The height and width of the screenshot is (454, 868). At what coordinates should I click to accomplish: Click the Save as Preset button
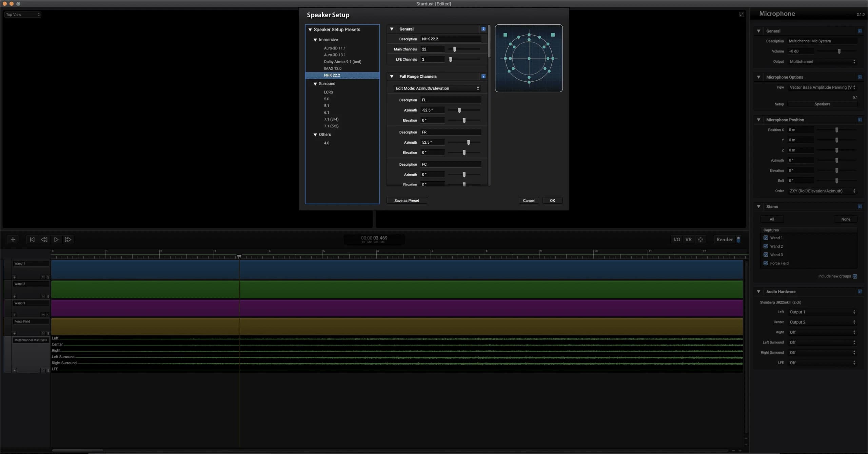407,200
